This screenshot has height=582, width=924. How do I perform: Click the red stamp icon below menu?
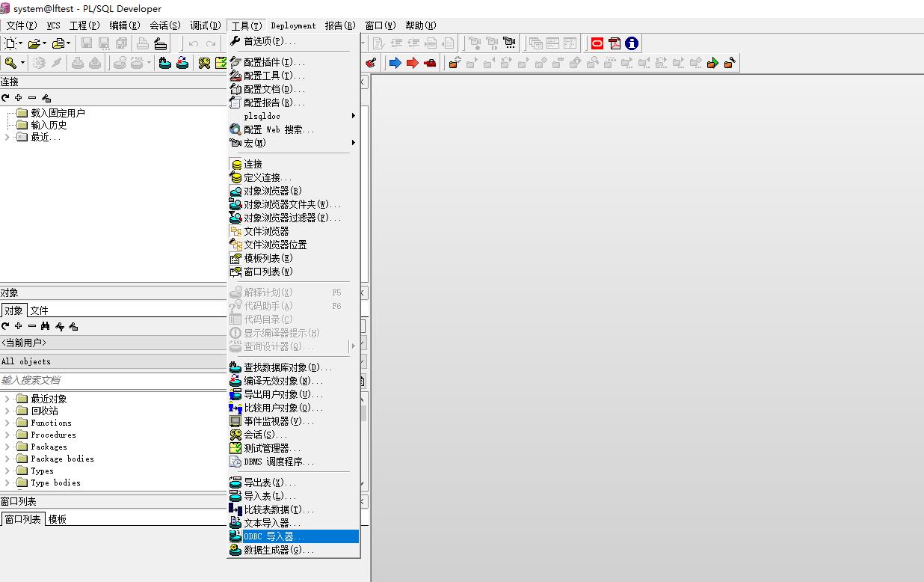tap(370, 63)
